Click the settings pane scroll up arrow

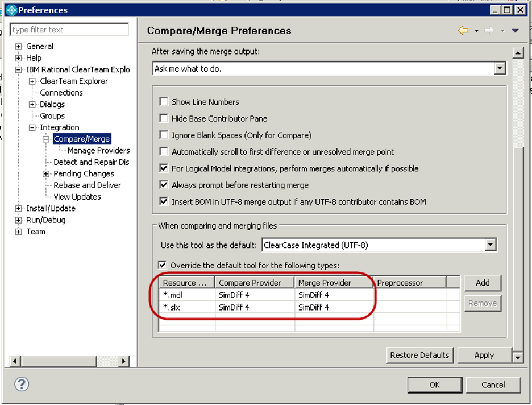click(518, 53)
